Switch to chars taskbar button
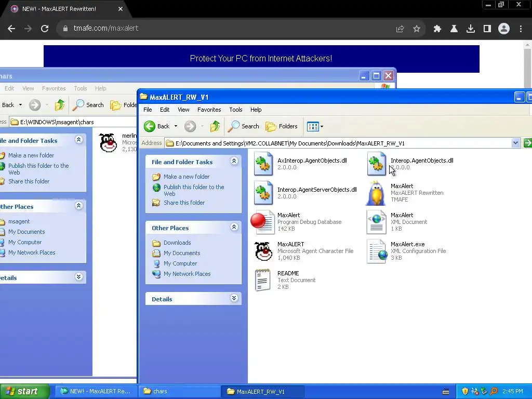Image resolution: width=532 pixels, height=399 pixels. pyautogui.click(x=179, y=391)
